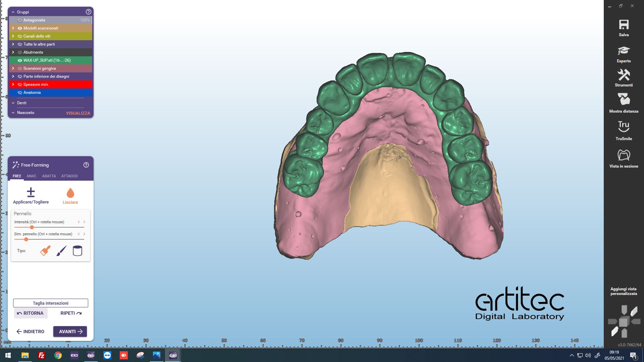Collapse the Gruppi panel header

(x=13, y=12)
